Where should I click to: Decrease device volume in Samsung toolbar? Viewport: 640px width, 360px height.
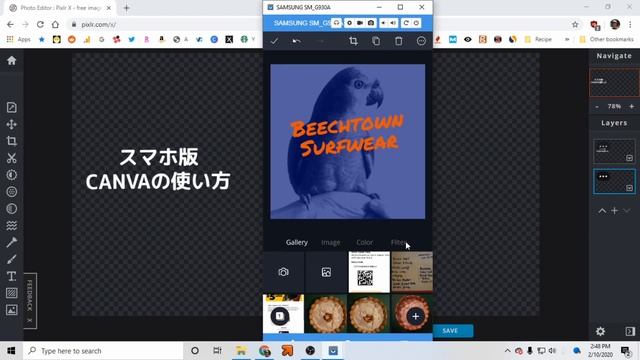coord(383,23)
